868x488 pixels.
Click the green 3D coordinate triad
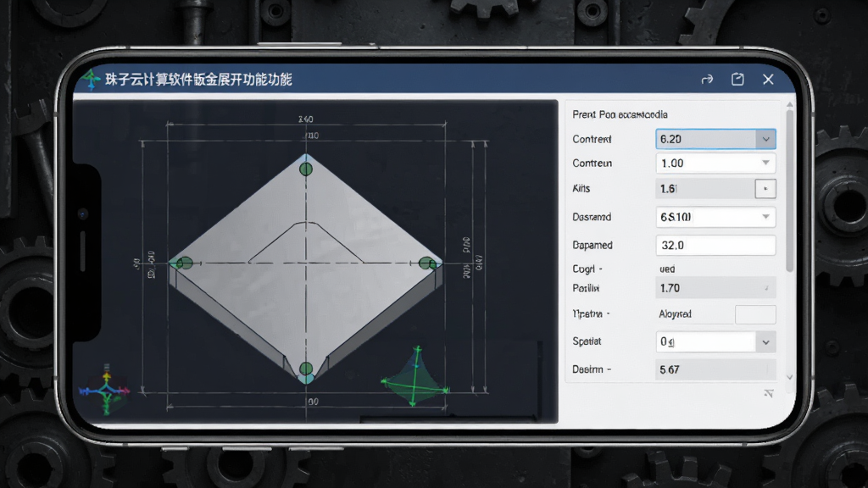[x=415, y=377]
